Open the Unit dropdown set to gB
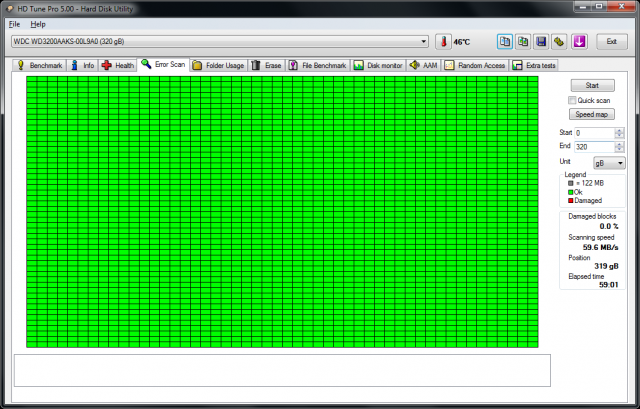This screenshot has width=640, height=409. (607, 162)
